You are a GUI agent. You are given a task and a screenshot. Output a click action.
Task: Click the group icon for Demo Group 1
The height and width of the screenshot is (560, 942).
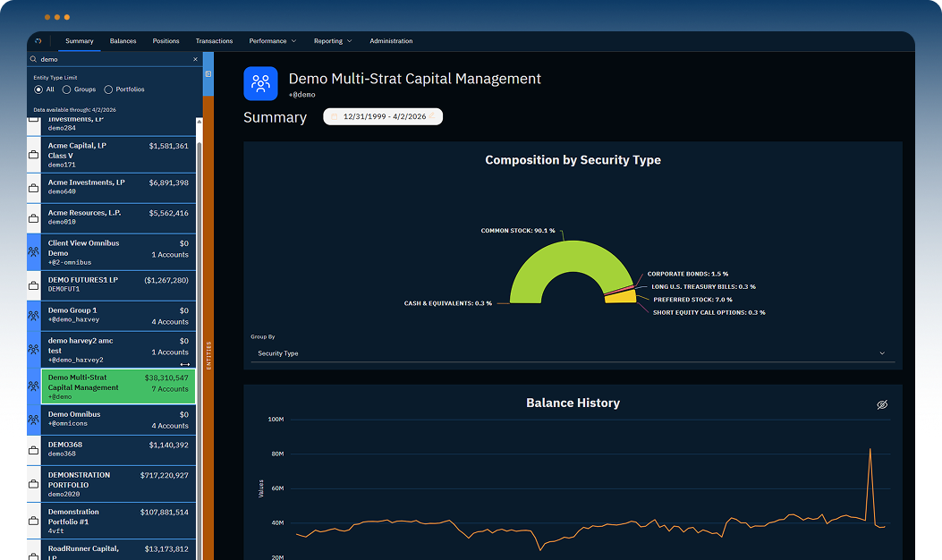point(34,316)
